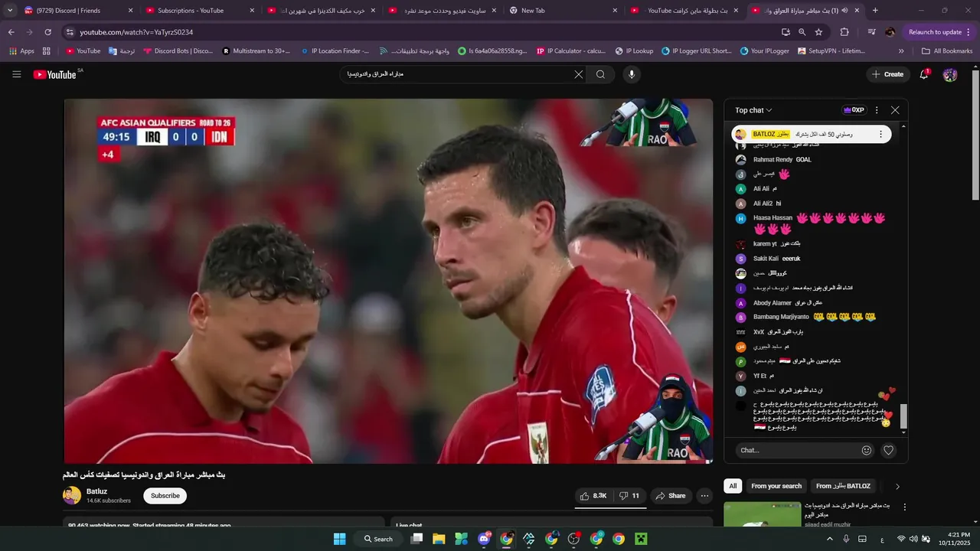Click the Chrome address bar URL
The image size is (980, 551).
coord(136,32)
